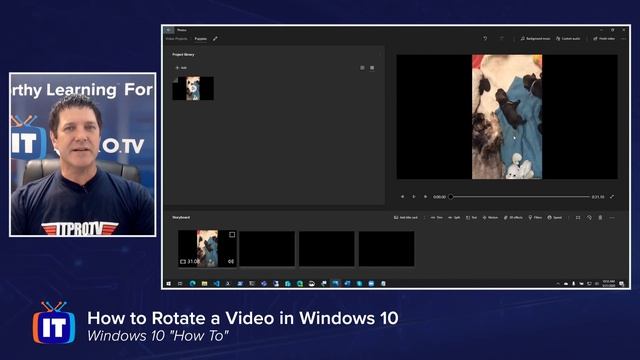
Task: Open Microsoft Edge from the taskbar
Action: 192,284
